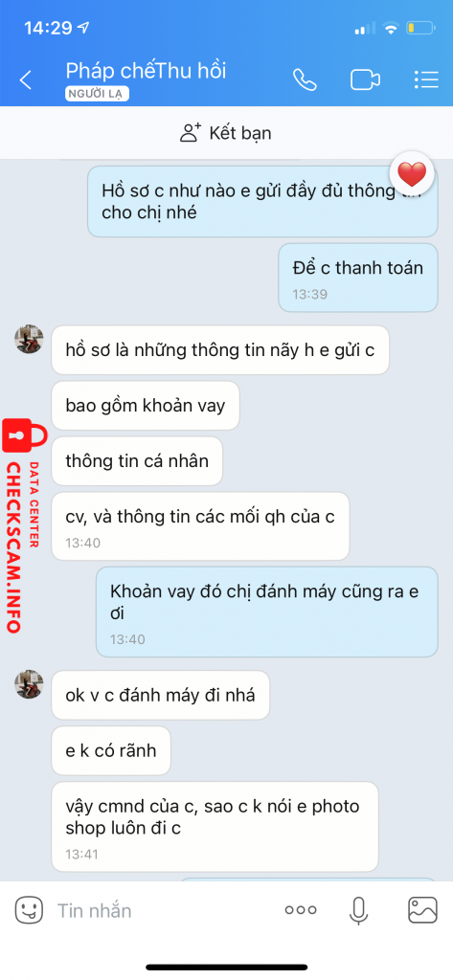
Task: Tap sender avatar beside 'hồ sơ là' message
Action: [x=29, y=340]
